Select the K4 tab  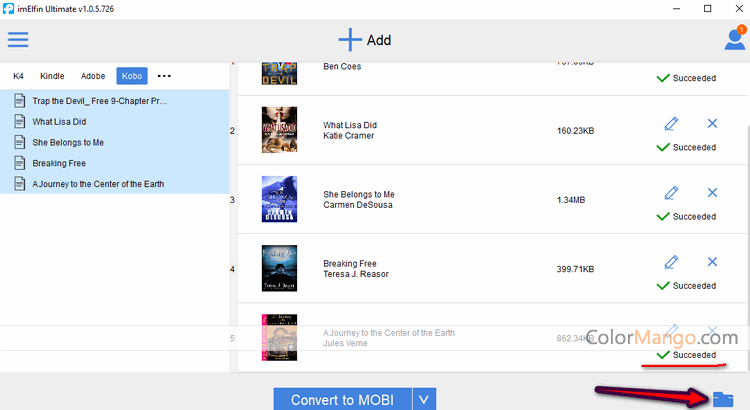[18, 76]
